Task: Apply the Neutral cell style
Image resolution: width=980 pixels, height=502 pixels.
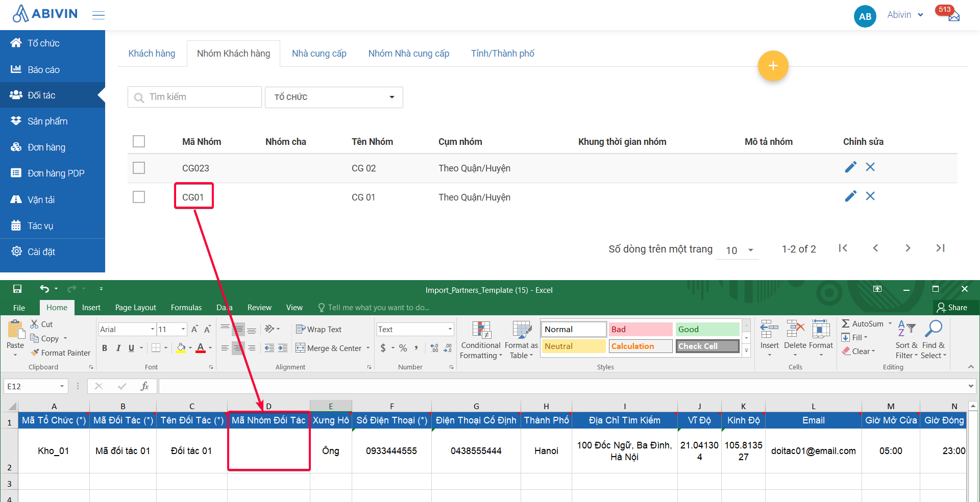Action: [x=573, y=346]
